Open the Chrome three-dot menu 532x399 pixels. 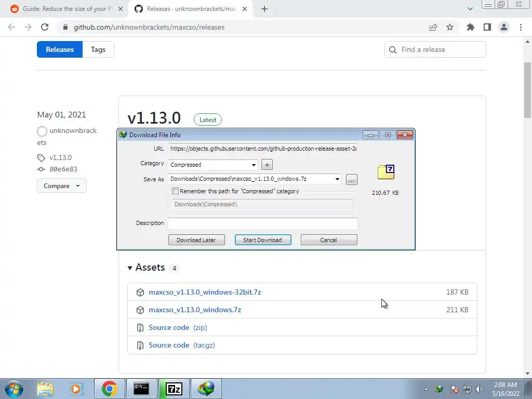click(521, 27)
